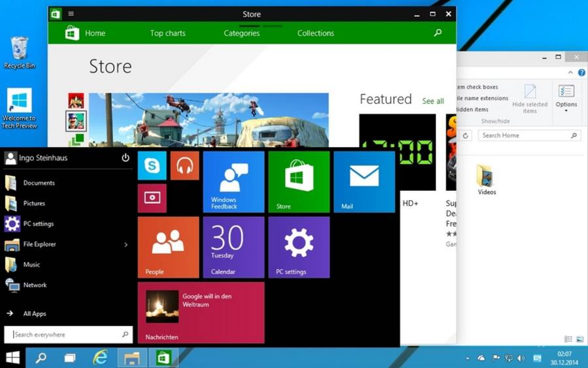Viewport: 588px width, 368px height.
Task: Open File Explorer help question mark
Action: [x=581, y=73]
